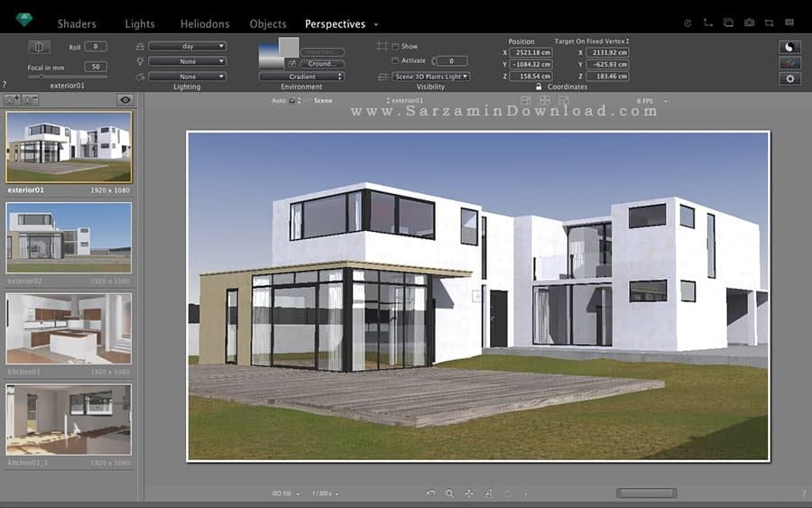812x508 pixels.
Task: Open the 'day' lighting dropdown
Action: [187, 46]
